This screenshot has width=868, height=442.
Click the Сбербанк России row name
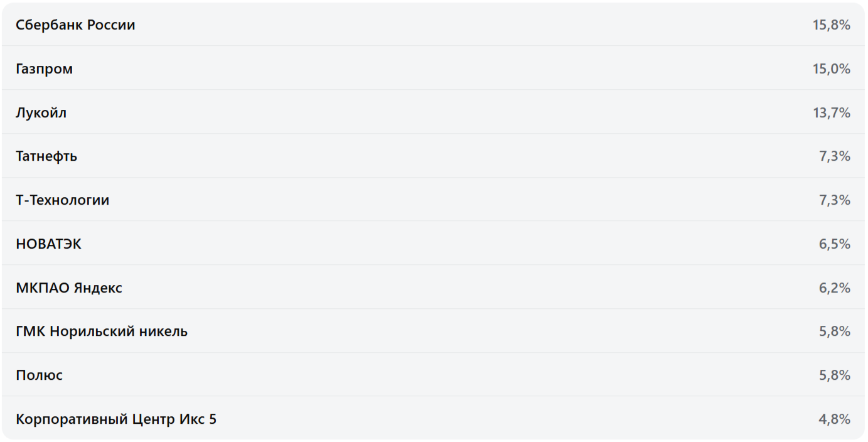(75, 25)
